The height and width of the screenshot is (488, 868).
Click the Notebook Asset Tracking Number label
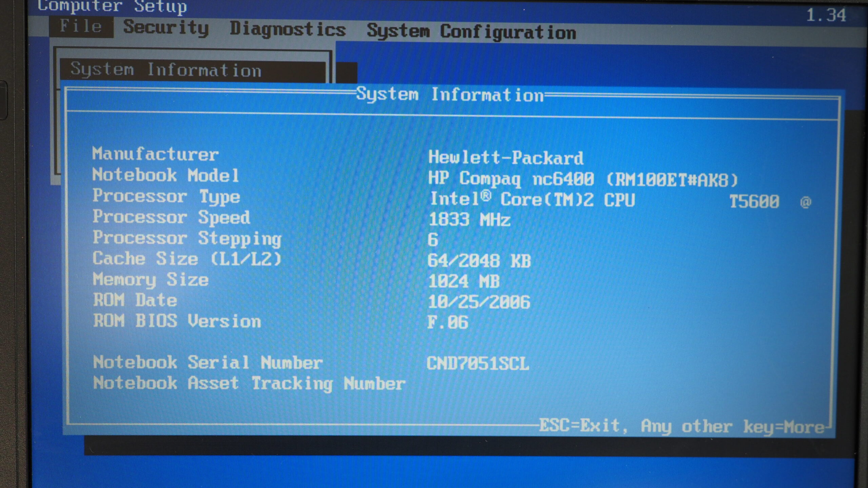(x=249, y=384)
